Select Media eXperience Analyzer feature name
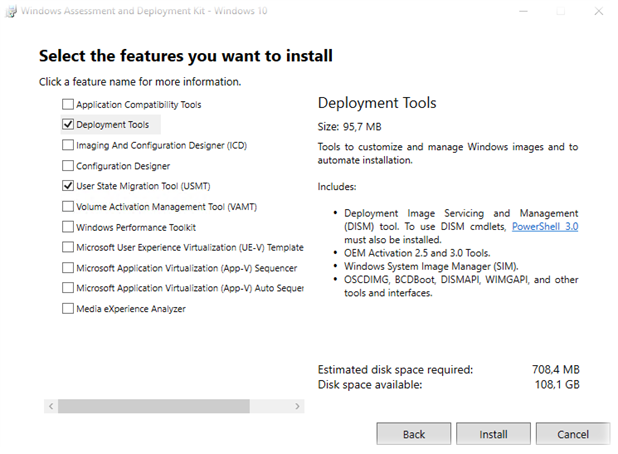The height and width of the screenshot is (454, 618). pos(131,309)
